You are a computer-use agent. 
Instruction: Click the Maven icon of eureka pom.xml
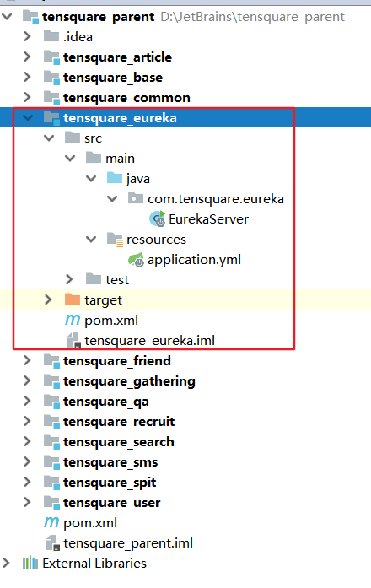[73, 320]
